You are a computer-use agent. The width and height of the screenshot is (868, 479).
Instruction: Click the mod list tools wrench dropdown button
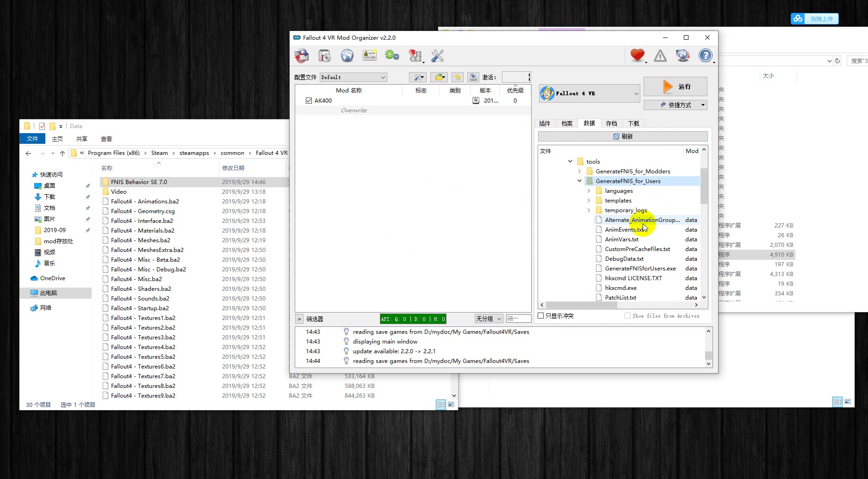(418, 77)
